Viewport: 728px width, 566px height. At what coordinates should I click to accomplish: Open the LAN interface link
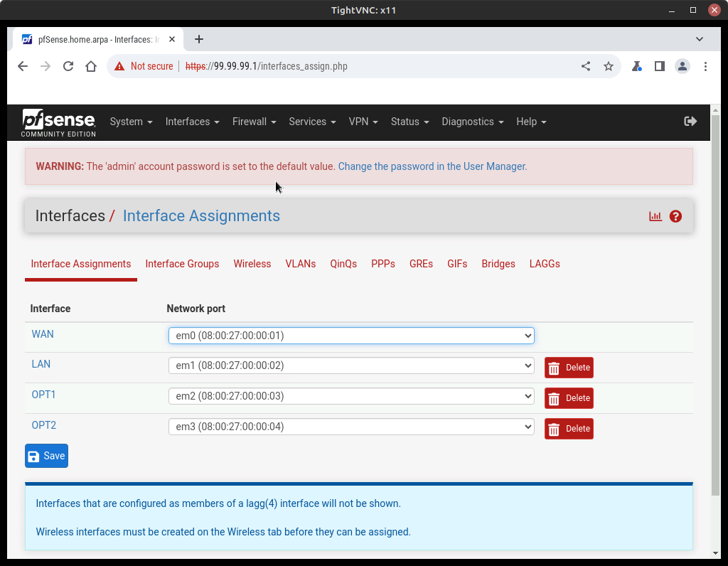(x=41, y=364)
